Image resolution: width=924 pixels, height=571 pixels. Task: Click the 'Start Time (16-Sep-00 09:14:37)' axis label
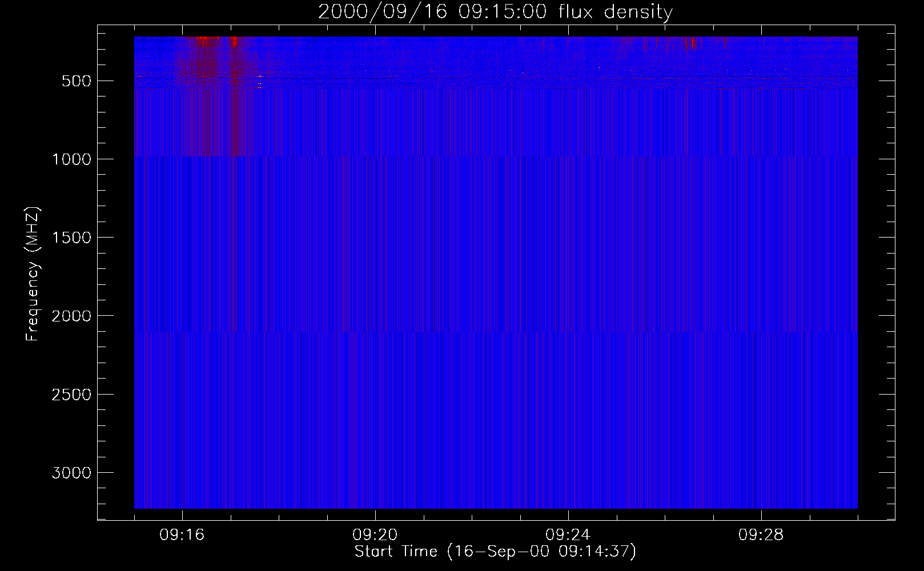pyautogui.click(x=495, y=552)
